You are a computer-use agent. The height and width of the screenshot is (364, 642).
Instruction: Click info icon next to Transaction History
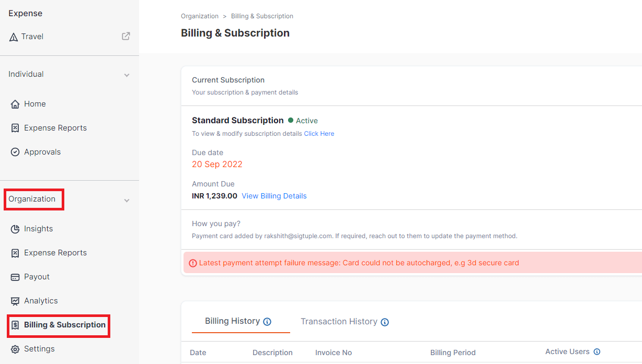pyautogui.click(x=385, y=322)
